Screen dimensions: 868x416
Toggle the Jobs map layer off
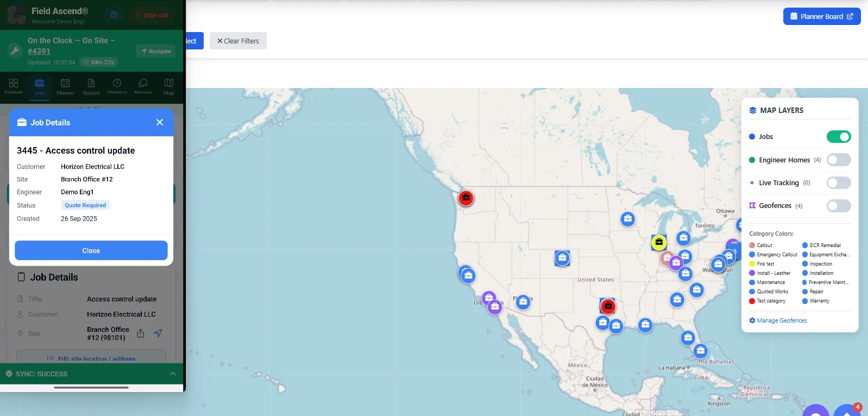[839, 137]
